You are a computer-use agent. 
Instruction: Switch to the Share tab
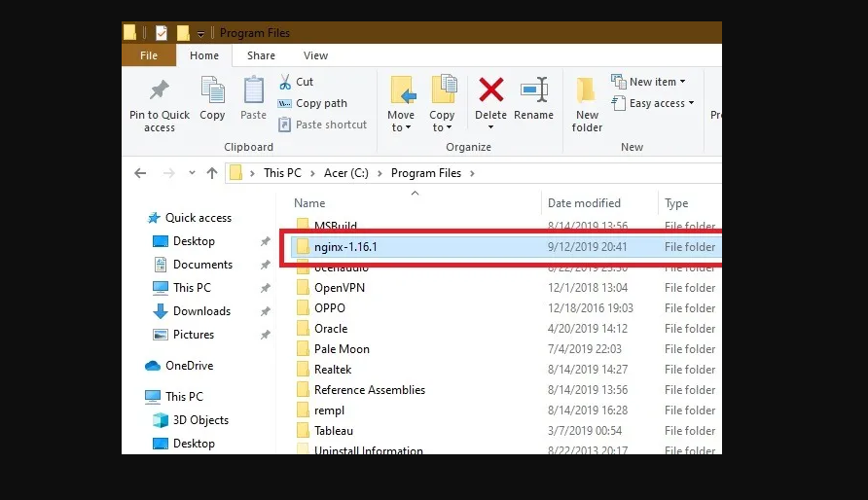pos(262,55)
